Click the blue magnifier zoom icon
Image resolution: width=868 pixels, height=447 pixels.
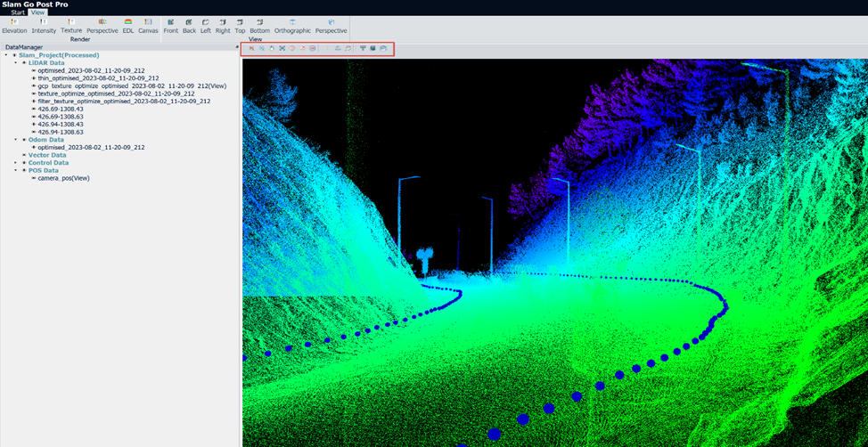coord(261,49)
